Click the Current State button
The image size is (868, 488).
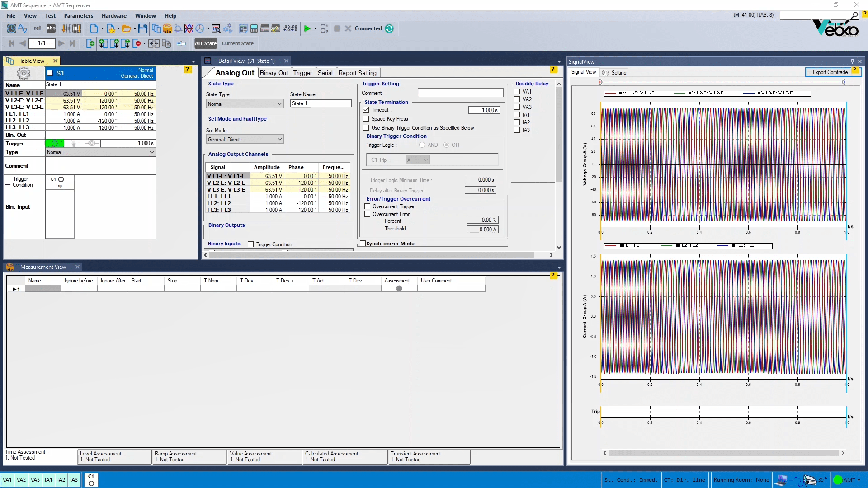click(237, 43)
